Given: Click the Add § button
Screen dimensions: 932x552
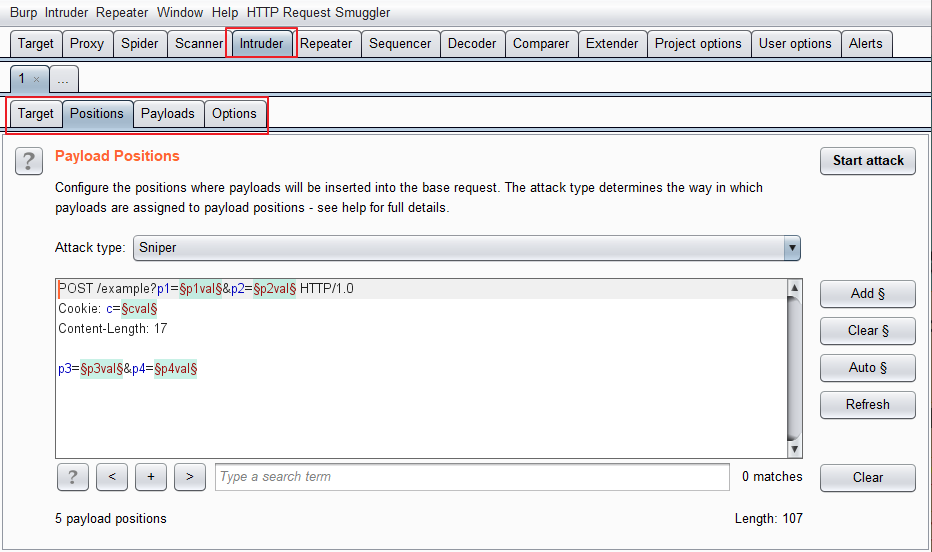Looking at the screenshot, I should pyautogui.click(x=868, y=294).
